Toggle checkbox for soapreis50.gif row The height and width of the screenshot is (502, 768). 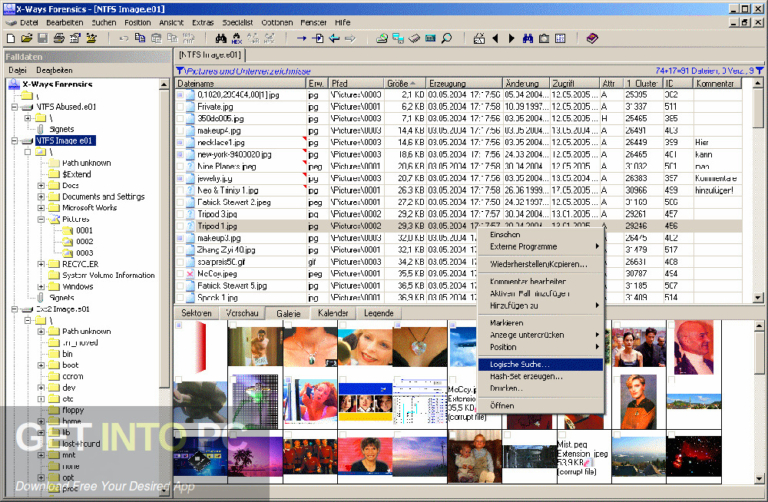180,262
